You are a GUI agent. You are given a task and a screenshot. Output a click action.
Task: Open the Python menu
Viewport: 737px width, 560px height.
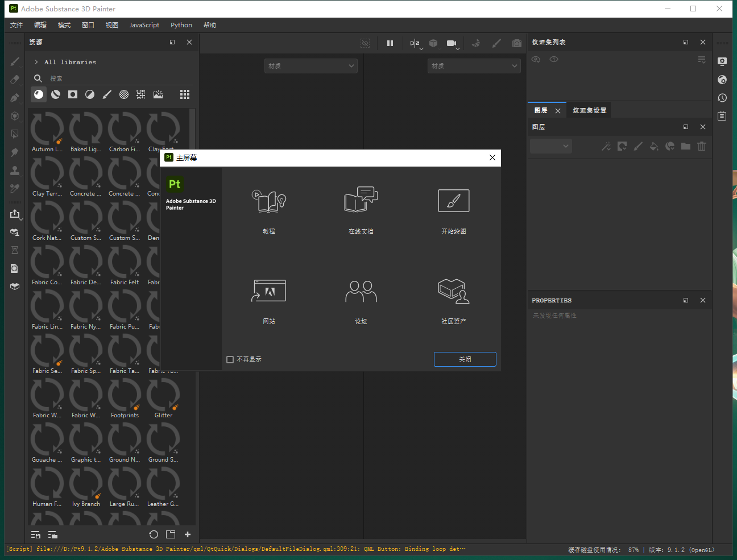click(181, 25)
